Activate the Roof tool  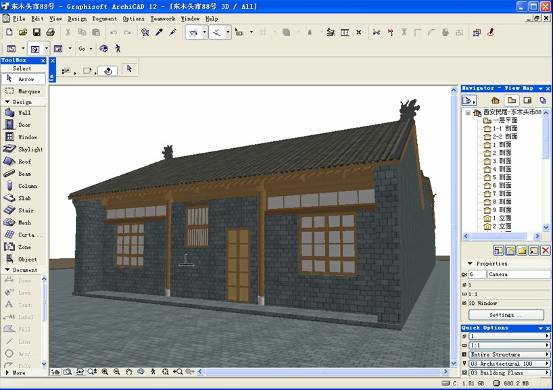point(23,162)
